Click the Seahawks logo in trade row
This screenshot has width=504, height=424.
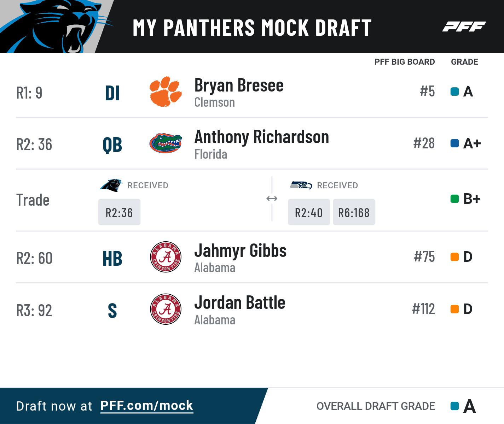[x=301, y=185]
